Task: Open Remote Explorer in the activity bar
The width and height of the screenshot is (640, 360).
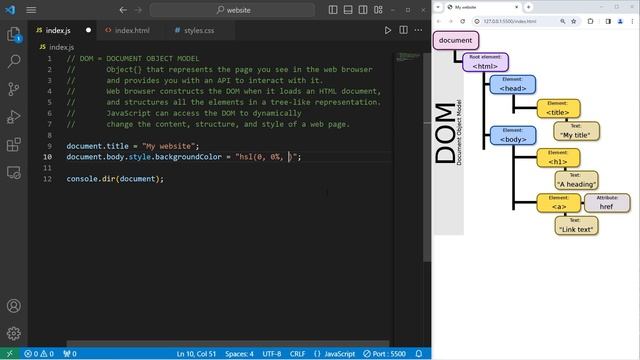Action: pyautogui.click(x=14, y=172)
